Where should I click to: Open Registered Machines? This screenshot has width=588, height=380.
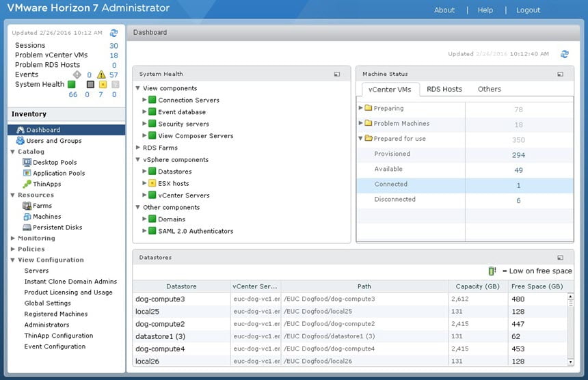coord(56,314)
